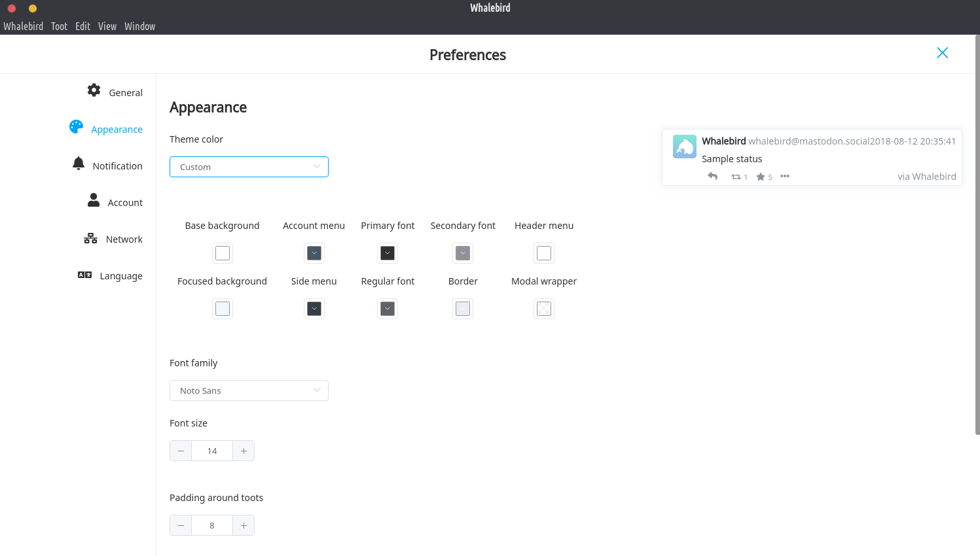Close the Preferences page

[x=942, y=53]
